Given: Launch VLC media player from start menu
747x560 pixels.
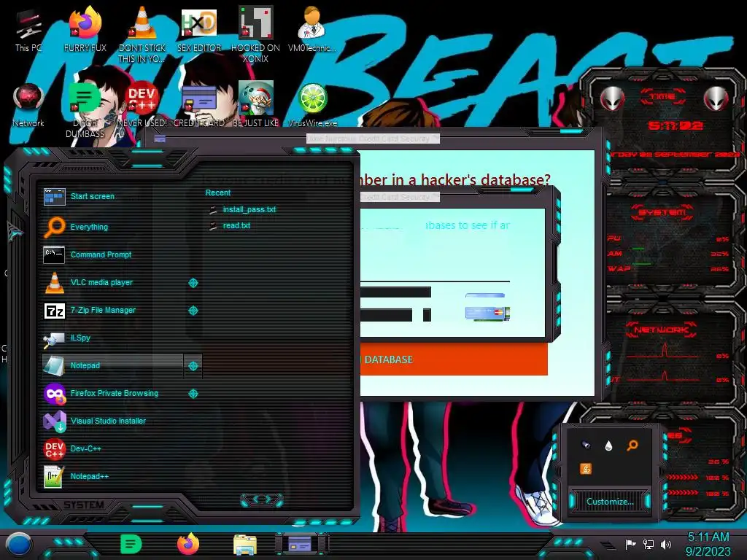Looking at the screenshot, I should click(x=112, y=282).
